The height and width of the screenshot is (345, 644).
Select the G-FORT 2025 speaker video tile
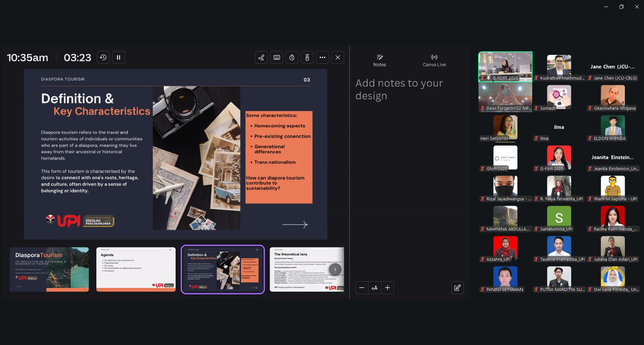505,66
